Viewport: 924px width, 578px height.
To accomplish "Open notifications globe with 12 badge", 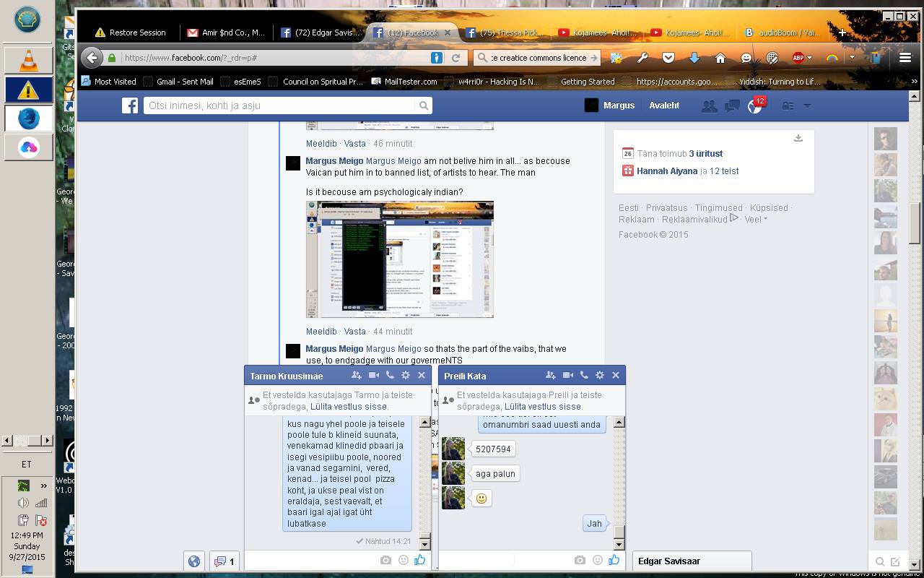I will (x=755, y=106).
